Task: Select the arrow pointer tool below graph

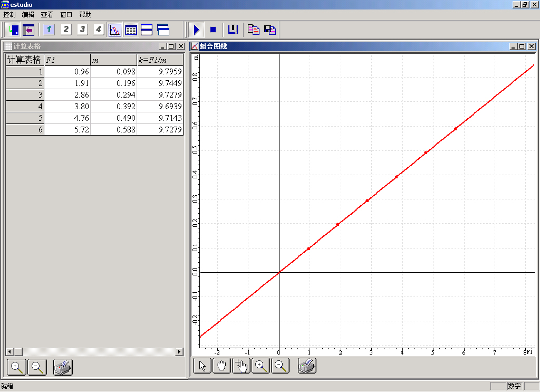Action: pos(202,366)
